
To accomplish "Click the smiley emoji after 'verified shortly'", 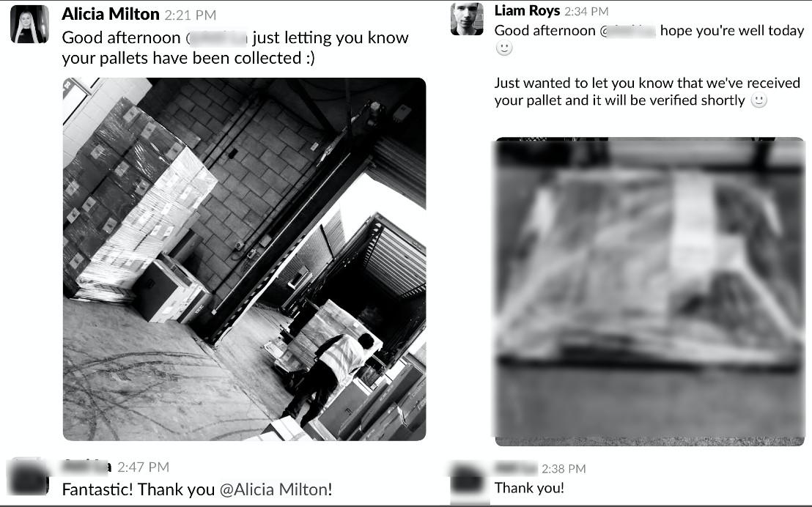I will [x=759, y=100].
